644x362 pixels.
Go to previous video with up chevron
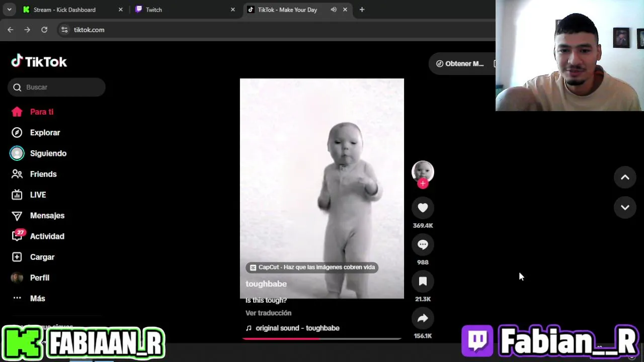625,177
